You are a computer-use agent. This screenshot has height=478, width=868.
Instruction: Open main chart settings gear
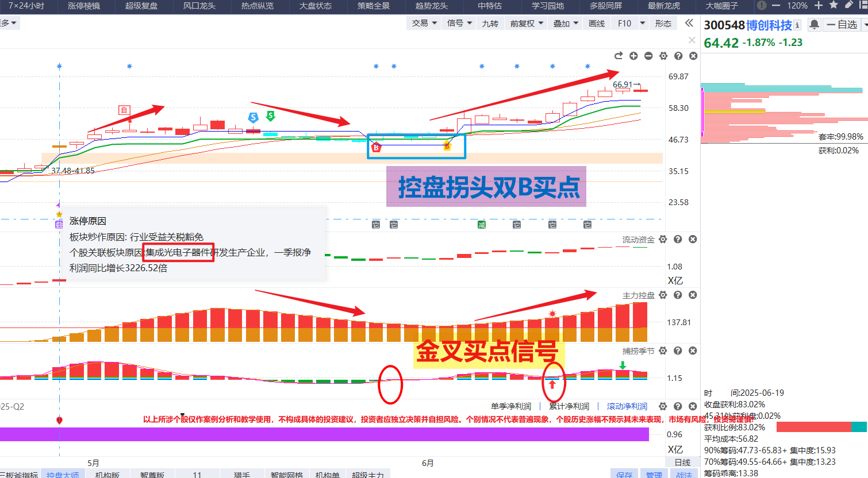click(x=663, y=56)
